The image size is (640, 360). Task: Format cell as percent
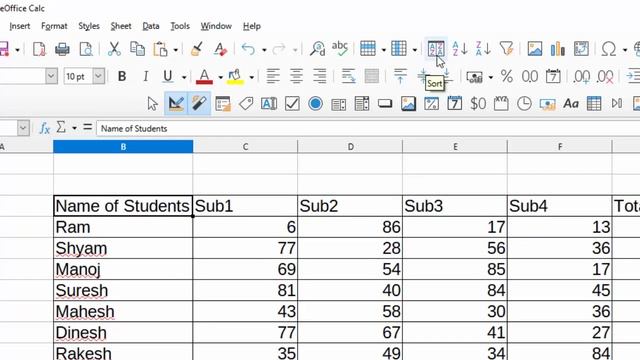(507, 76)
